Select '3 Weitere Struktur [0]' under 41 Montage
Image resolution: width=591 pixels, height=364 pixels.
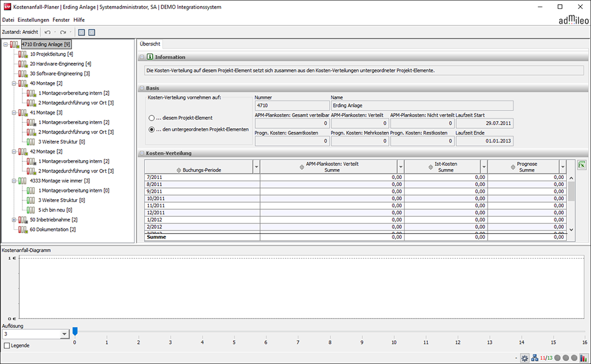(61, 142)
